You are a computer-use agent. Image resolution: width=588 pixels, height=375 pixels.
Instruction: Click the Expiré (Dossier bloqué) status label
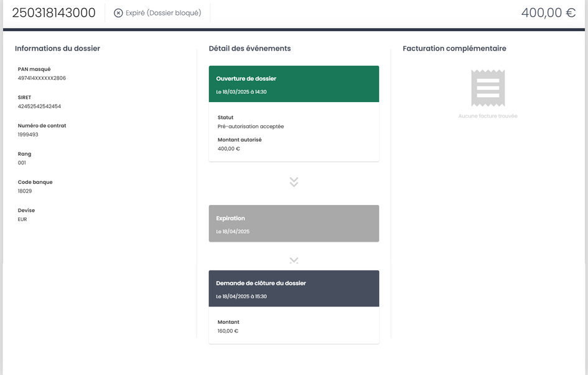[163, 13]
